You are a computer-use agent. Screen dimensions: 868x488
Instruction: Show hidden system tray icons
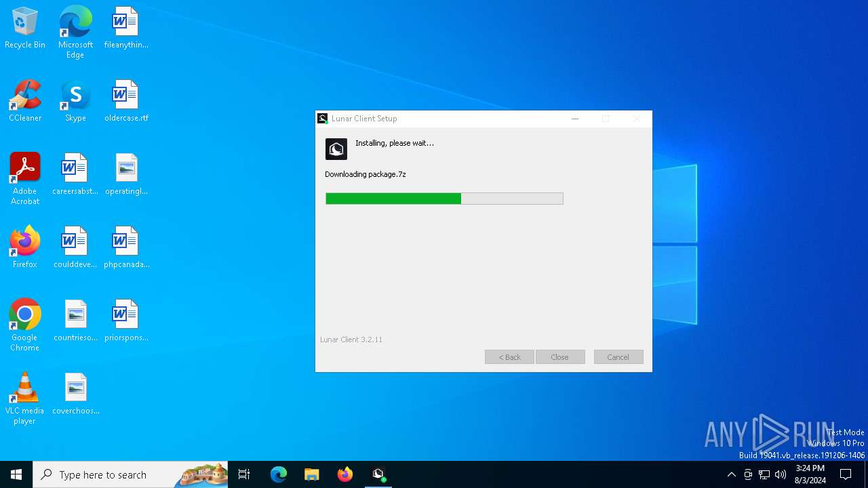(731, 474)
